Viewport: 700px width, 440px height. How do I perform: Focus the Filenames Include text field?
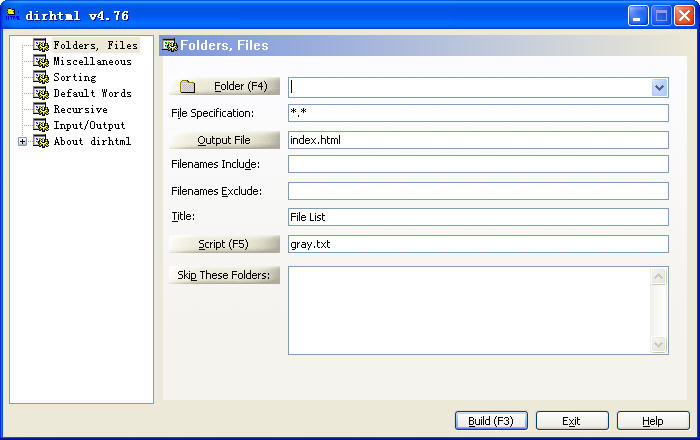pyautogui.click(x=478, y=164)
